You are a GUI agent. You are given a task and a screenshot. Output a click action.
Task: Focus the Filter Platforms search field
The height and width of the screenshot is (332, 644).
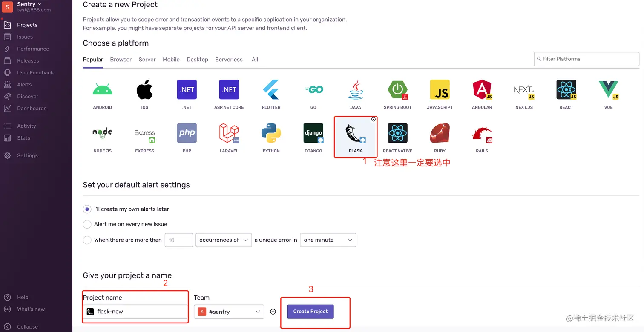click(x=586, y=59)
